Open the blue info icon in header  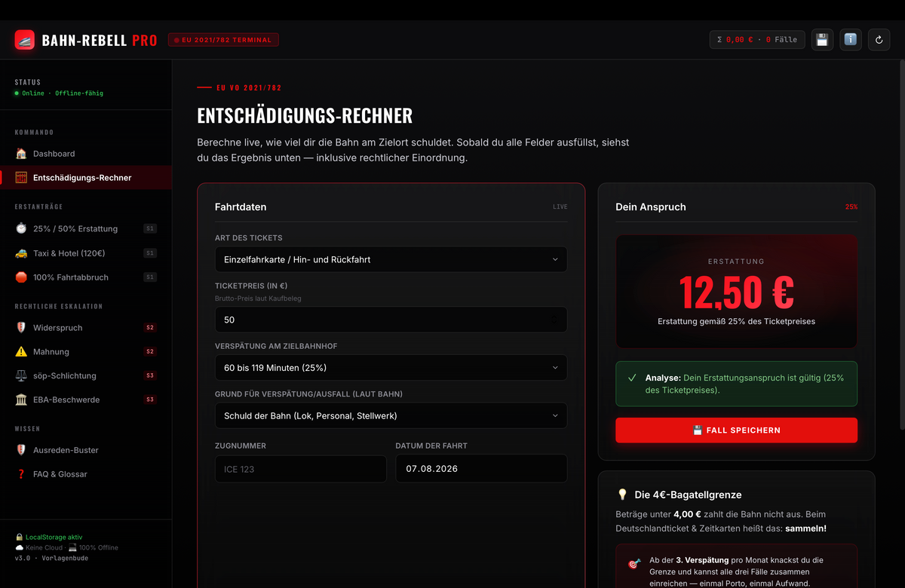point(851,40)
